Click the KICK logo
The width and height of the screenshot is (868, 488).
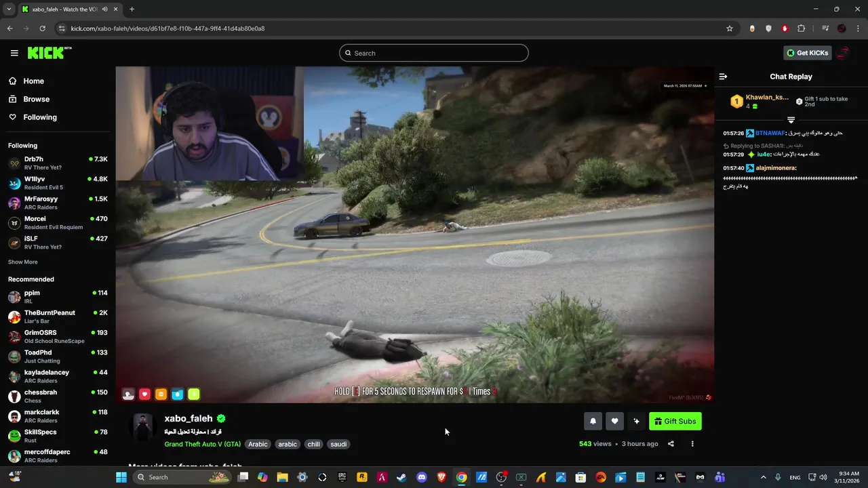click(x=49, y=53)
